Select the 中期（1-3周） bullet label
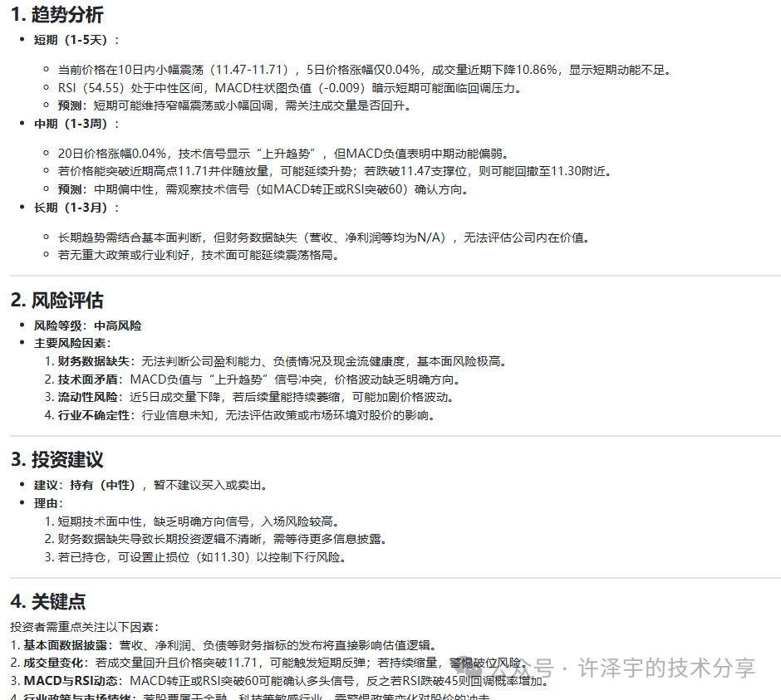Screen dimensions: 781x700 [76, 123]
